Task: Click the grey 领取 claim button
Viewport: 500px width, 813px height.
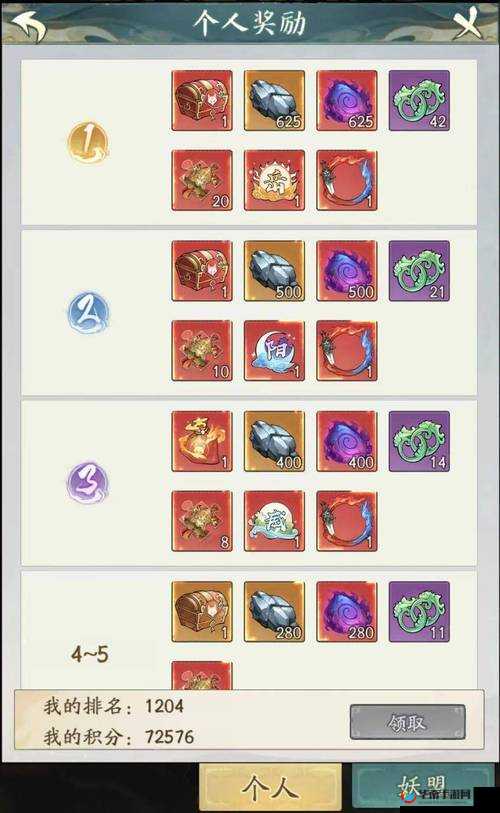Action: (x=408, y=722)
